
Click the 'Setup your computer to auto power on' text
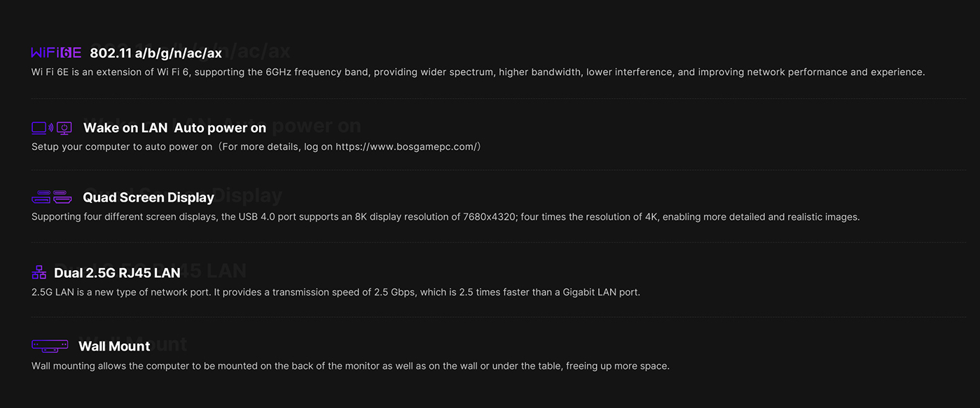click(122, 147)
